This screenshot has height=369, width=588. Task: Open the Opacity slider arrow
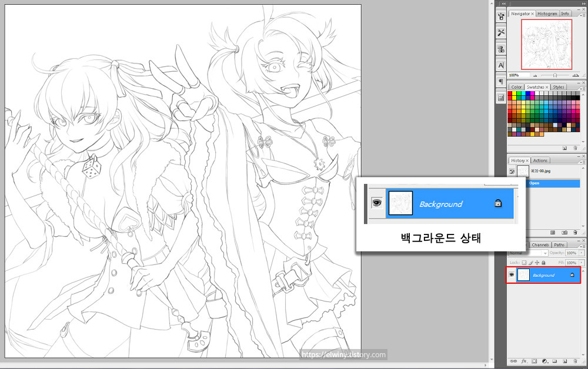click(582, 253)
